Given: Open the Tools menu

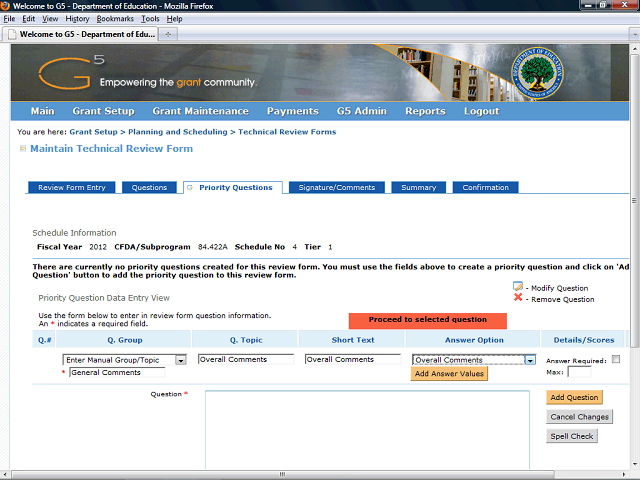Looking at the screenshot, I should pos(150,19).
